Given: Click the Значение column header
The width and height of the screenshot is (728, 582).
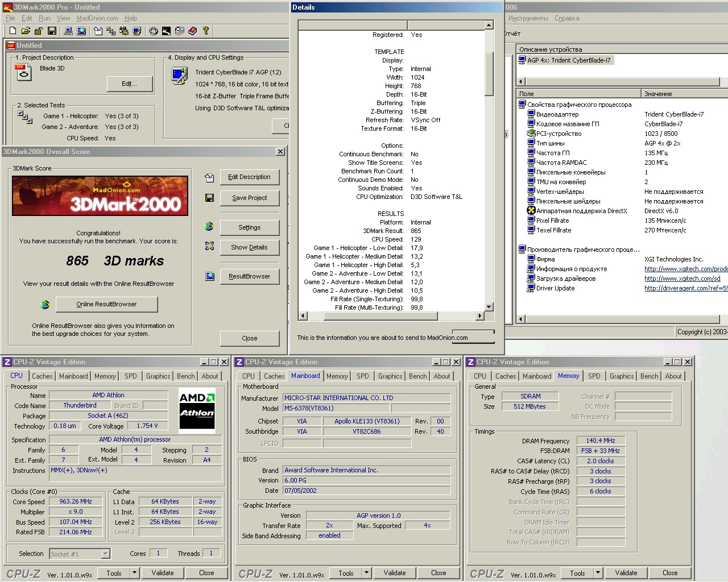Looking at the screenshot, I should point(684,94).
